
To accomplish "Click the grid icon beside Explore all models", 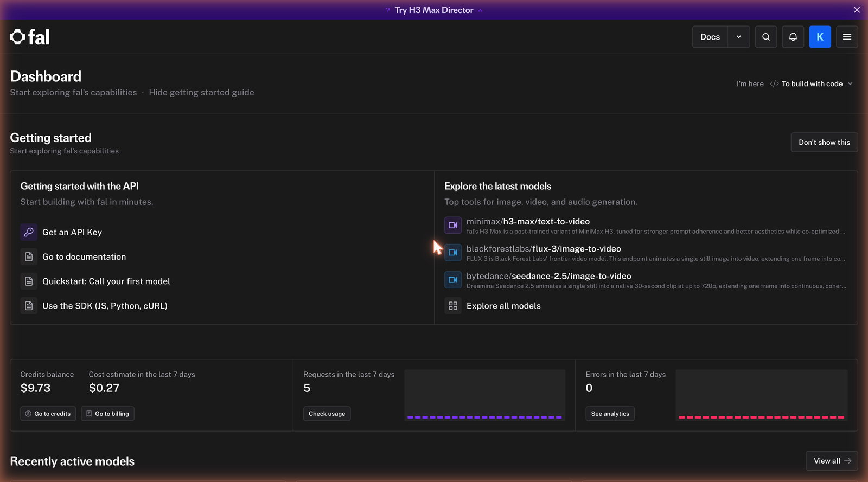I will click(x=453, y=306).
